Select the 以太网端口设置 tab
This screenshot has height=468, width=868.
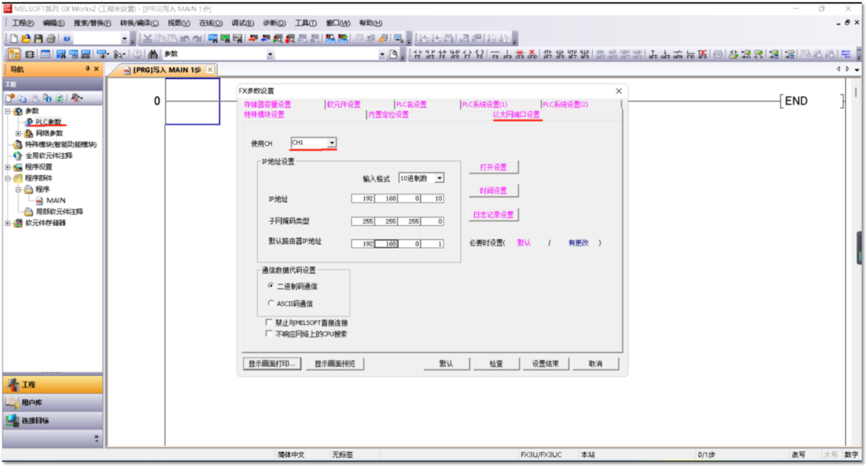click(x=517, y=114)
